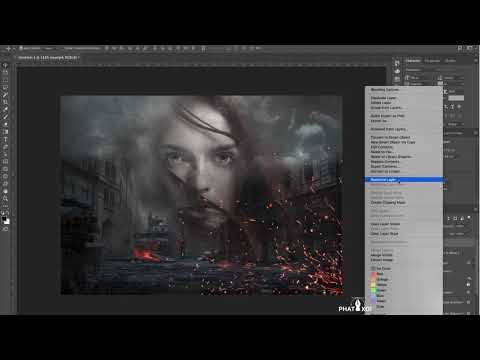
Task: Open the search icon at top right
Action: (460, 48)
